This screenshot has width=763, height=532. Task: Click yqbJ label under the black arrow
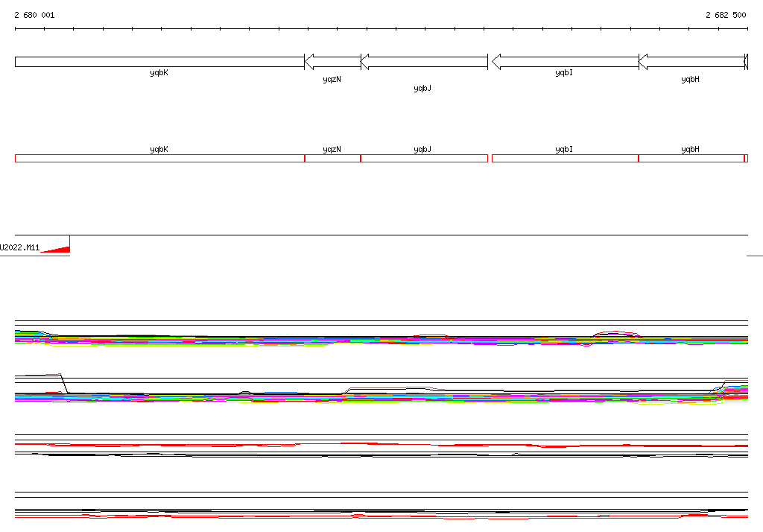click(x=422, y=88)
